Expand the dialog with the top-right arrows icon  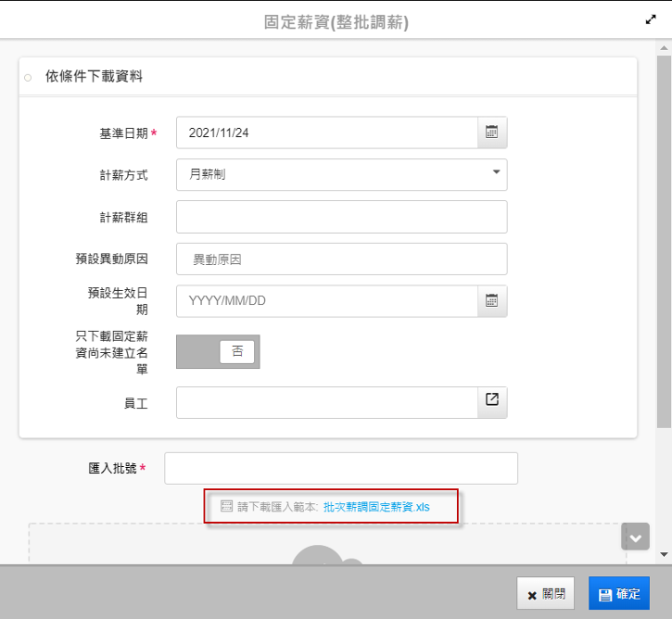[x=651, y=19]
